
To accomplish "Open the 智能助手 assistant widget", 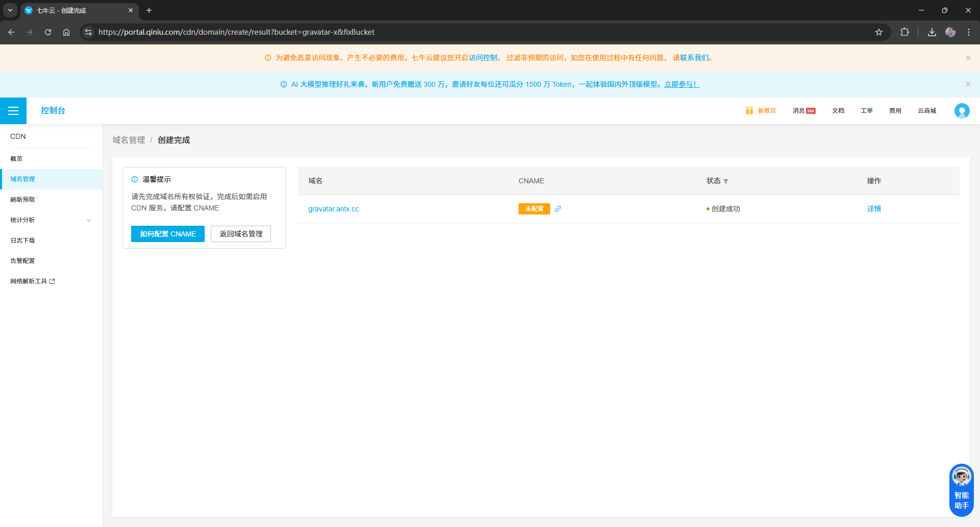I will [x=961, y=490].
